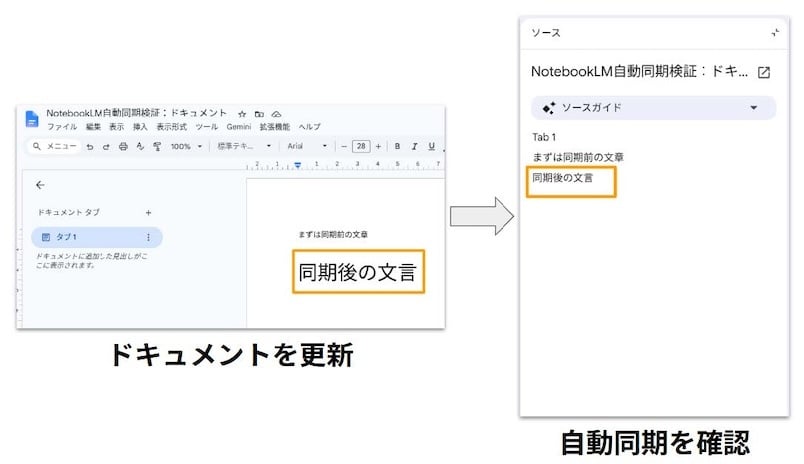Open the 表示 menu
The height and width of the screenshot is (464, 804).
coord(116,127)
